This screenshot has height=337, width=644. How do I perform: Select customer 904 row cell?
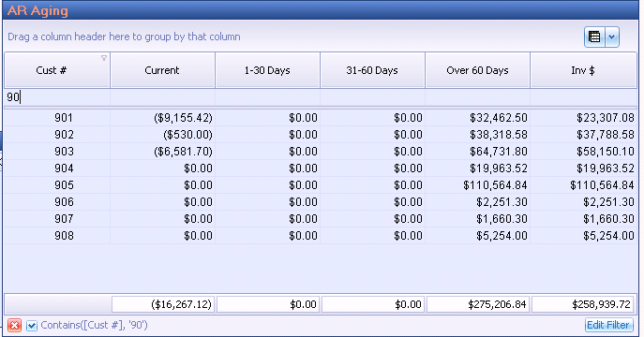click(x=56, y=168)
